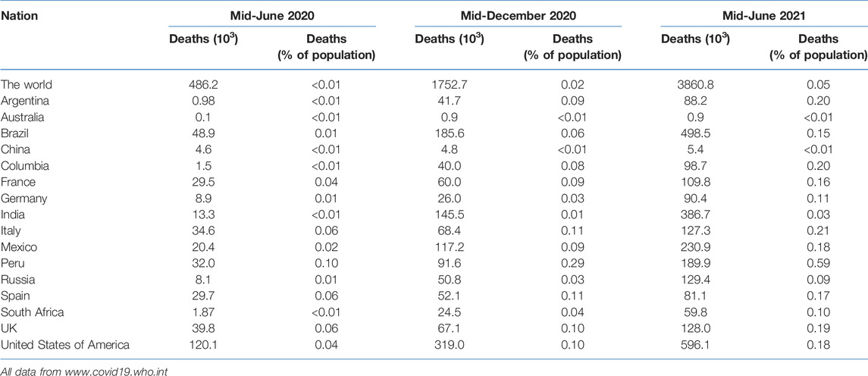This screenshot has width=868, height=376.
Task: Select the 1752.7 world deaths value
Action: 449,85
